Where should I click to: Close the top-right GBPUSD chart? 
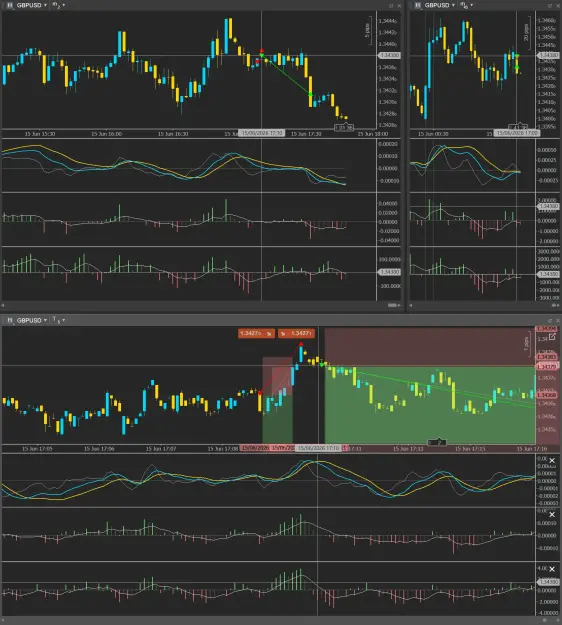558,6
